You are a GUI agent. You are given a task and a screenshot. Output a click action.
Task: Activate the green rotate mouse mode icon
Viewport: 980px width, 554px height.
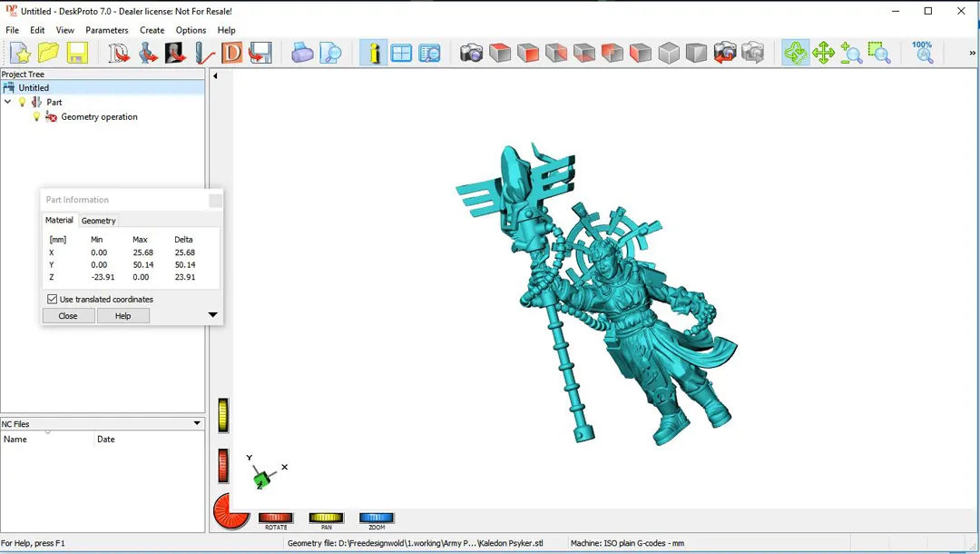796,54
